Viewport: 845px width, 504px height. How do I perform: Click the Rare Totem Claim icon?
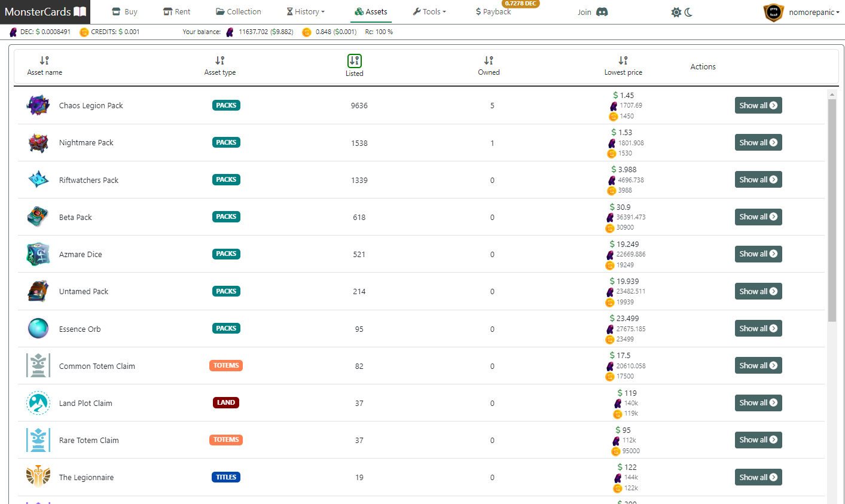[38, 440]
